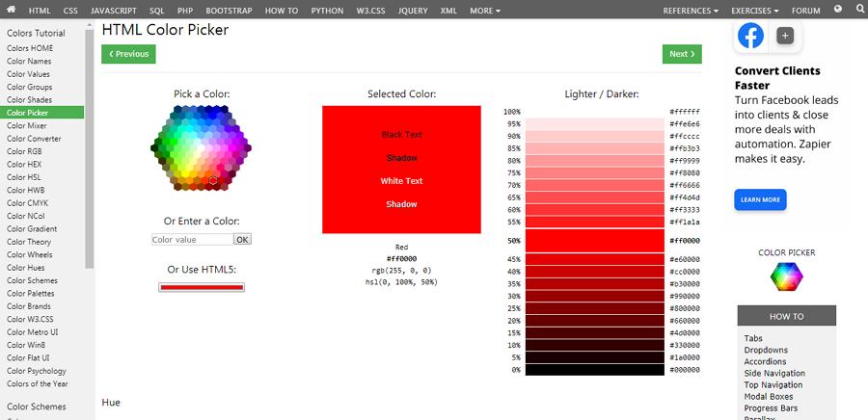Screen dimensions: 868x420
Task: Click the Facebook logo in ad
Action: click(x=750, y=36)
